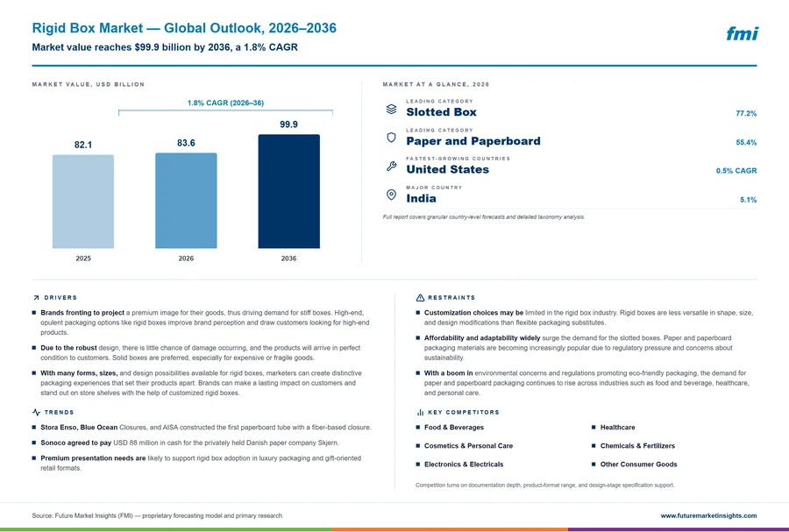Click the Key Competitors section heading
This screenshot has width=789, height=532.
pyautogui.click(x=464, y=412)
